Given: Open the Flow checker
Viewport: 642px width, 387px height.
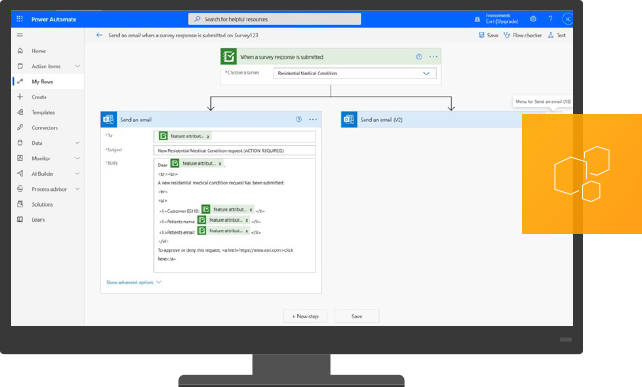Looking at the screenshot, I should click(x=522, y=35).
